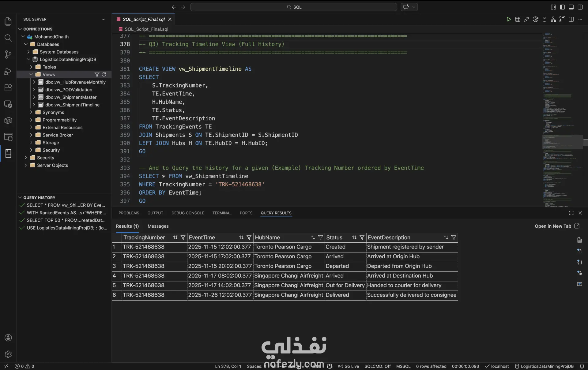Open the SQL Server view icon

(x=8, y=154)
